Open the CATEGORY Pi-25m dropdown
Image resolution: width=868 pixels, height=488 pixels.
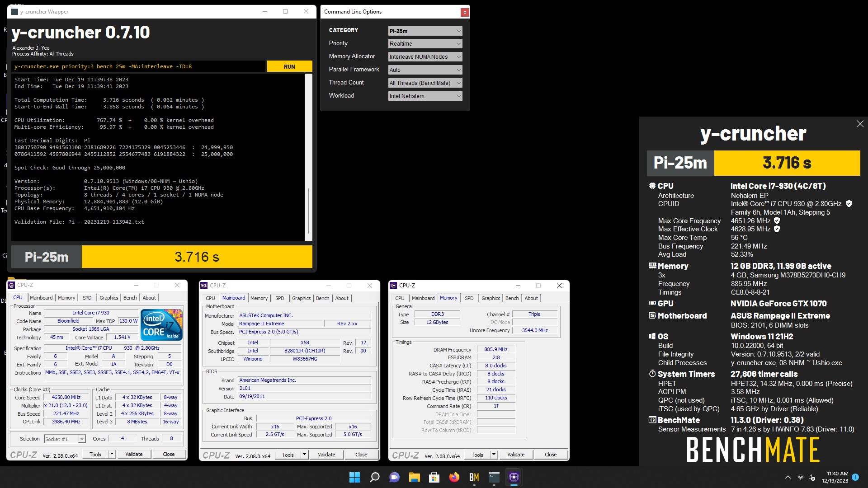point(425,31)
